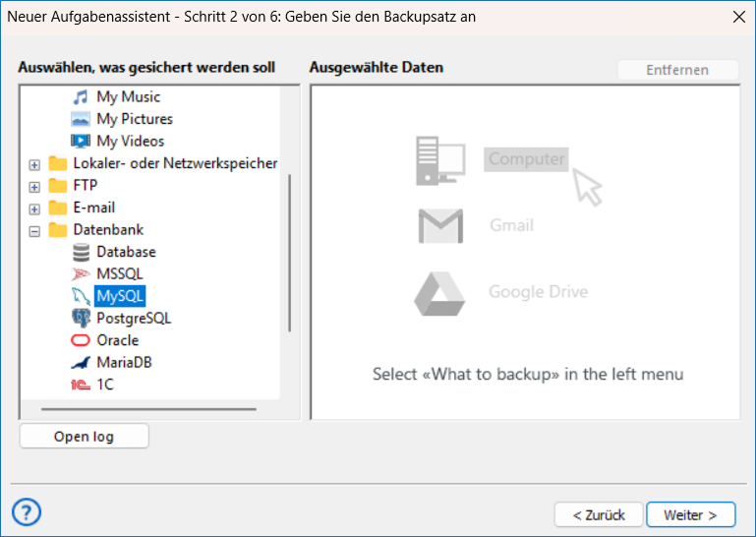Select My Music in the tree
Viewport: 756px width, 537px height.
click(x=128, y=97)
